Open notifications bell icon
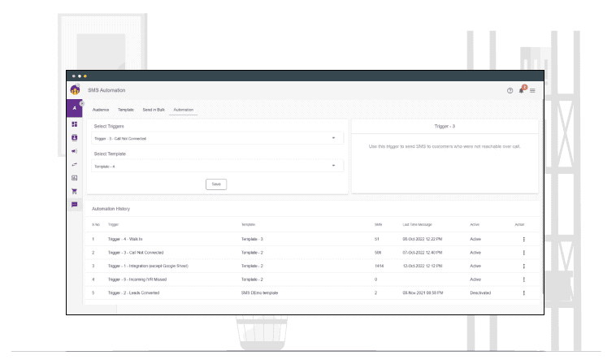 [522, 89]
